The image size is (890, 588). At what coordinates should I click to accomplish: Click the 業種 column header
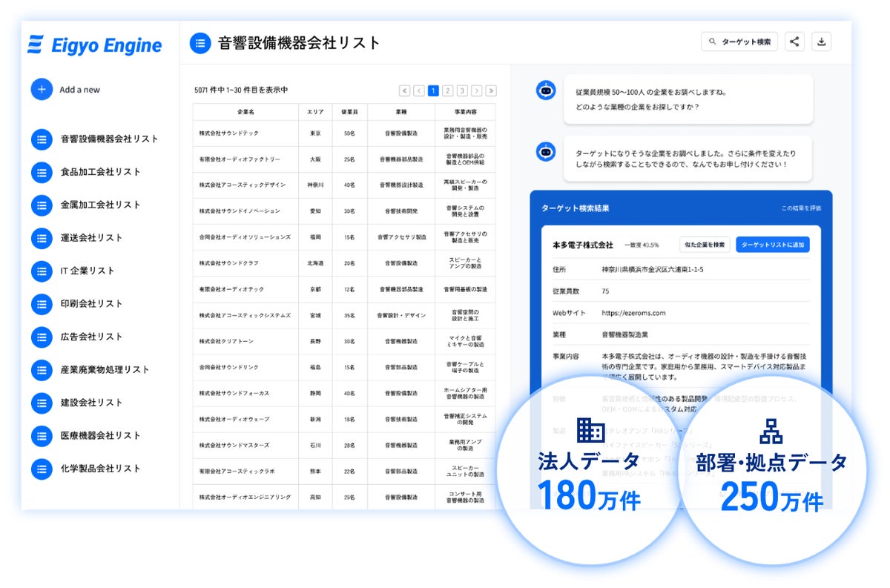[401, 111]
